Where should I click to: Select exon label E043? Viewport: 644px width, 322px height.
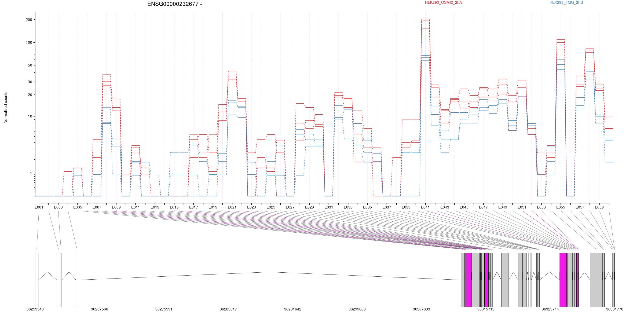pos(445,207)
